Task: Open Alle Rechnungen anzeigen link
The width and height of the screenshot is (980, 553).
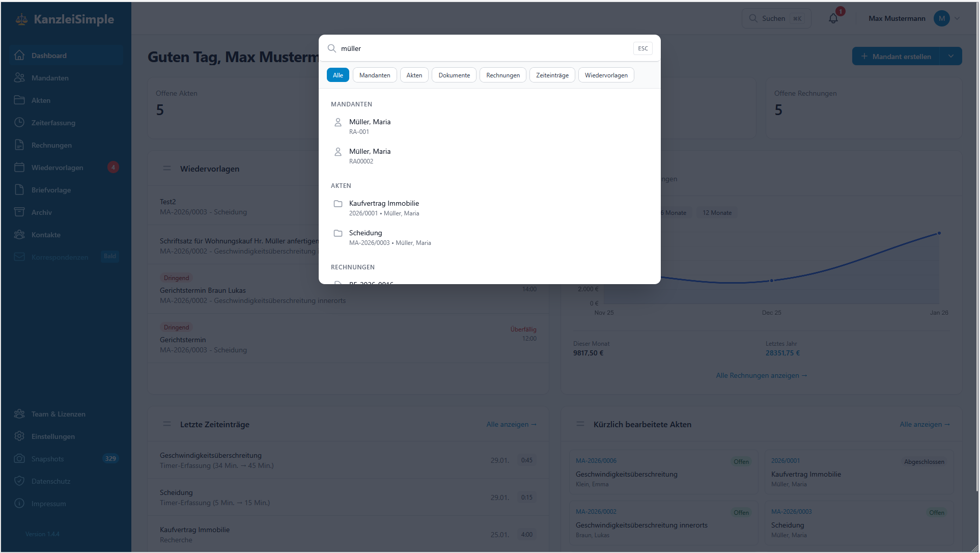Action: pyautogui.click(x=761, y=376)
